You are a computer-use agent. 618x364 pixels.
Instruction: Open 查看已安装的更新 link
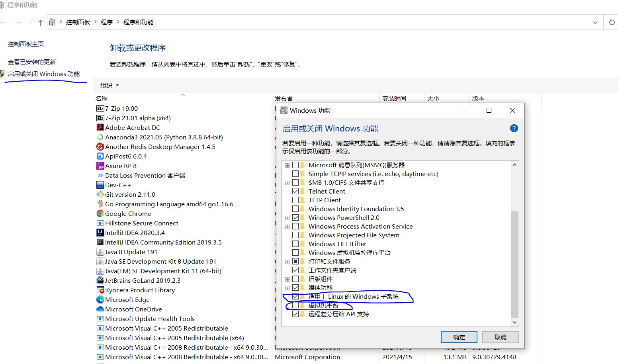32,62
